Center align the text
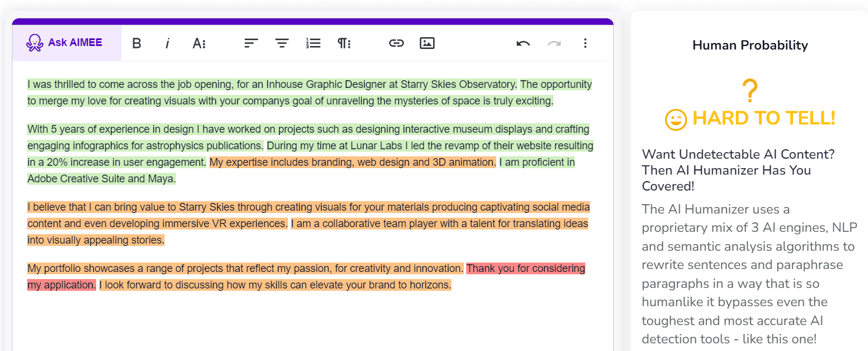The width and height of the screenshot is (868, 351). (x=282, y=43)
